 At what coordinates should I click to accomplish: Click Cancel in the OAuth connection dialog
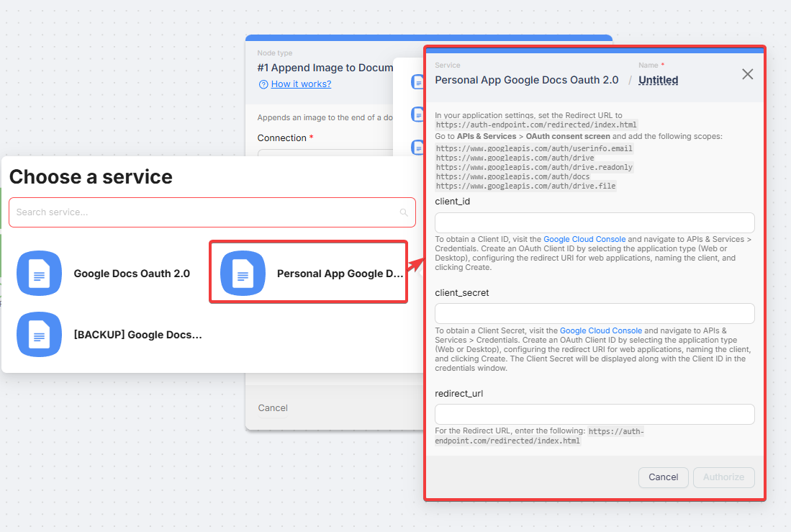point(664,477)
